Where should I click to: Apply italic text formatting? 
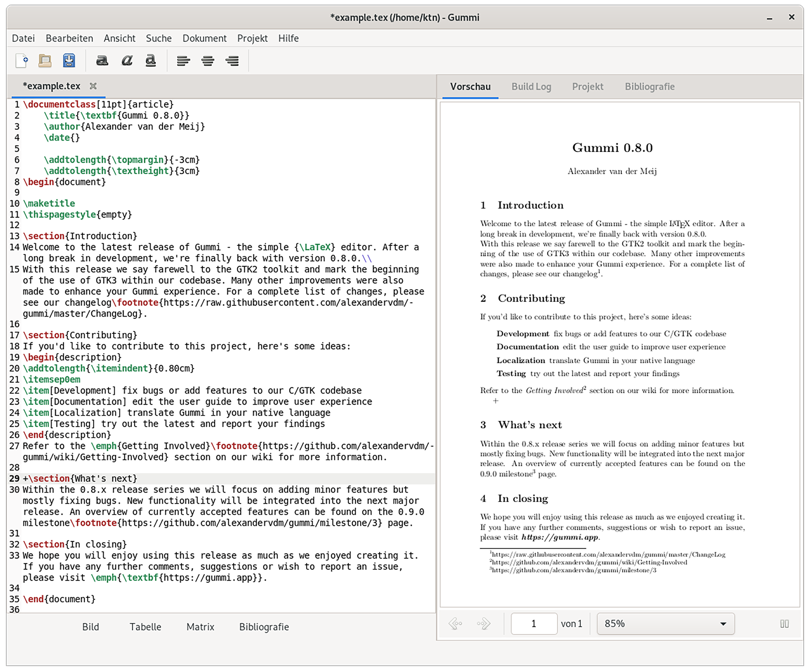pos(127,61)
